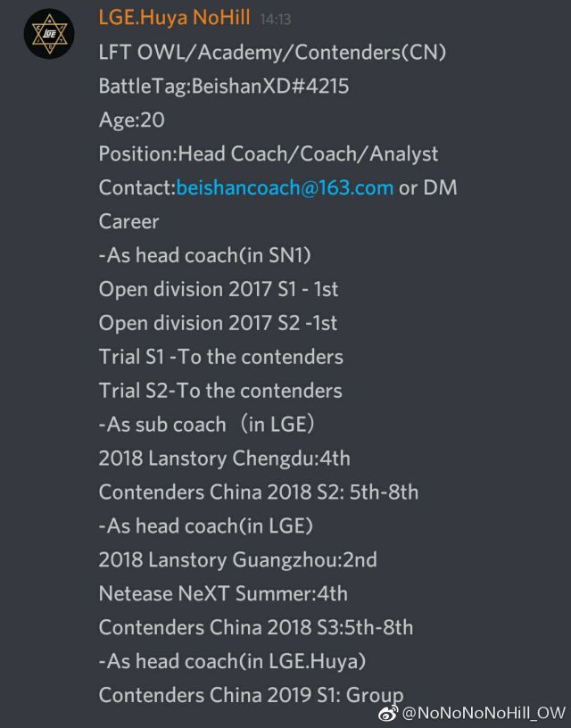Click the LFT OWL/Academy/Contenders(CN) line

(272, 53)
